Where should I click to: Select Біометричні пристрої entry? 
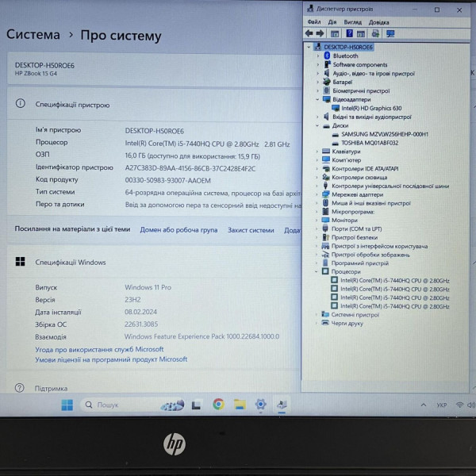click(361, 90)
